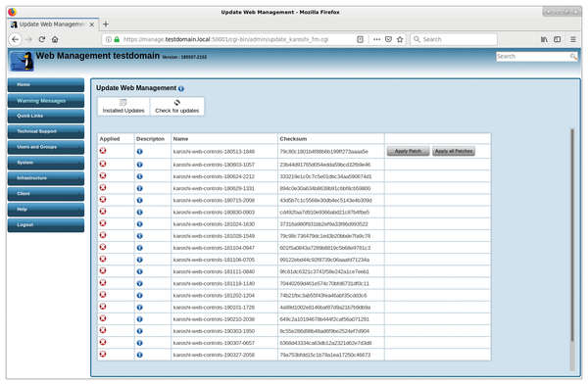Open the Firefox hamburger menu
The image size is (588, 385).
(x=573, y=39)
